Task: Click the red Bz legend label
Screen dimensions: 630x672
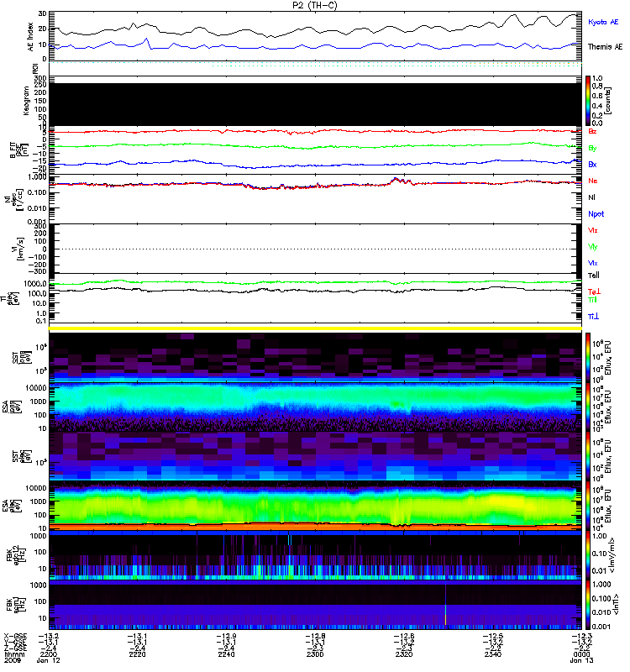Action: point(592,131)
